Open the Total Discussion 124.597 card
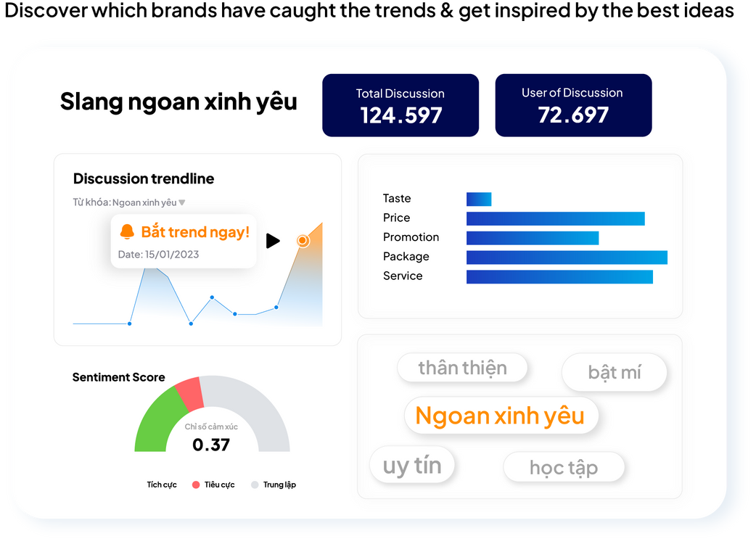Image resolution: width=756 pixels, height=544 pixels. 400,105
